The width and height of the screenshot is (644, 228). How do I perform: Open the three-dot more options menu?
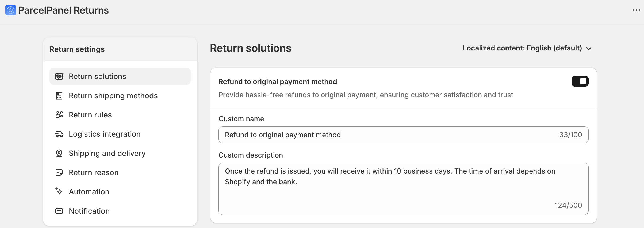click(x=636, y=10)
